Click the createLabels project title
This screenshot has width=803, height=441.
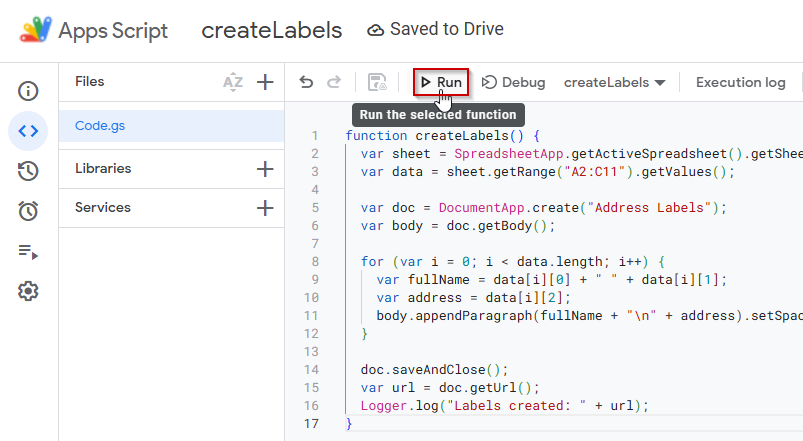point(271,30)
